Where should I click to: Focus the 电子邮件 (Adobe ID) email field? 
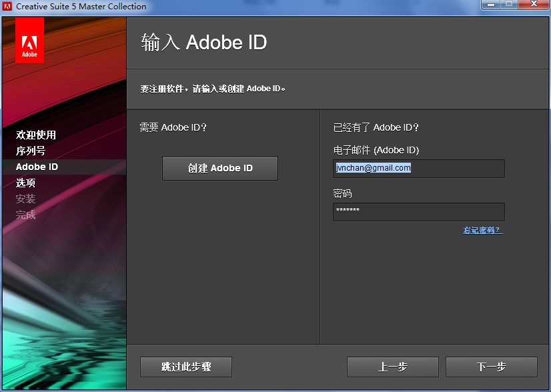pos(418,169)
